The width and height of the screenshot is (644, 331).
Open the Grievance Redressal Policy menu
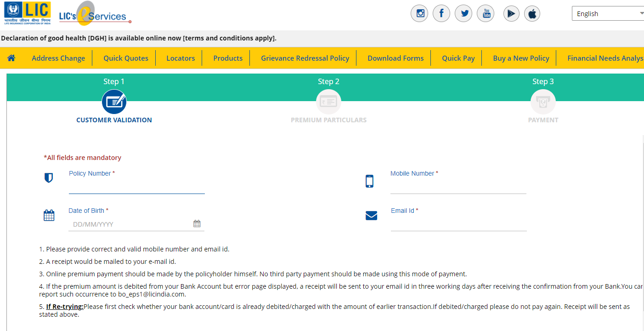point(305,58)
